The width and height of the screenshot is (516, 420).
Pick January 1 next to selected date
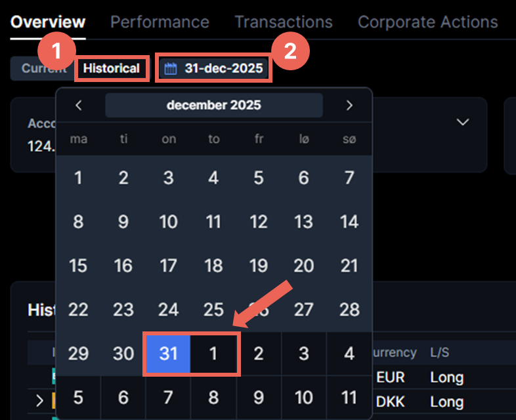213,354
